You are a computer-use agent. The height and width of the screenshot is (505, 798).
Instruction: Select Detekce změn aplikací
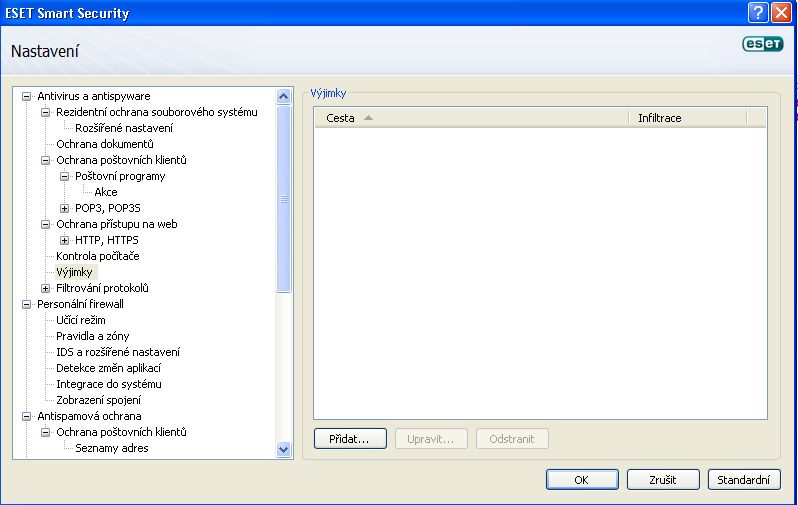108,368
